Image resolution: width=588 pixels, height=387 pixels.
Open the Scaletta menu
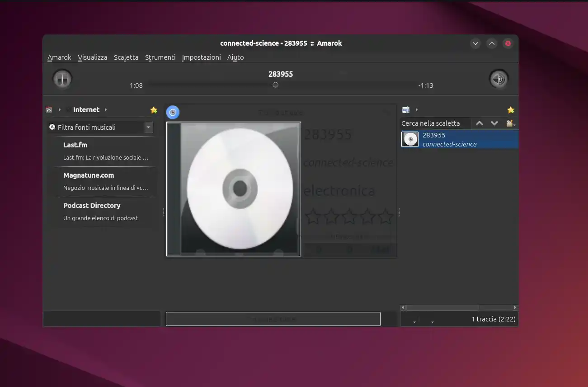(x=126, y=57)
